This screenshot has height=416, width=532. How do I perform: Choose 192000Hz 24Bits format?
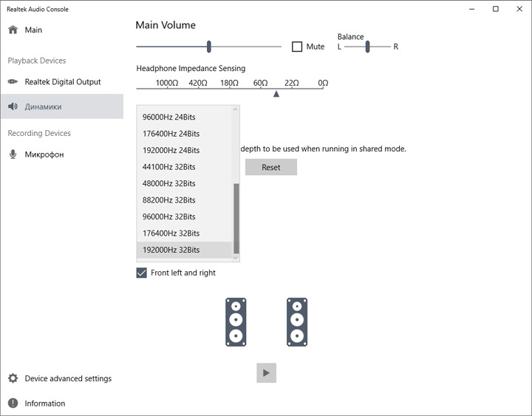pyautogui.click(x=184, y=150)
